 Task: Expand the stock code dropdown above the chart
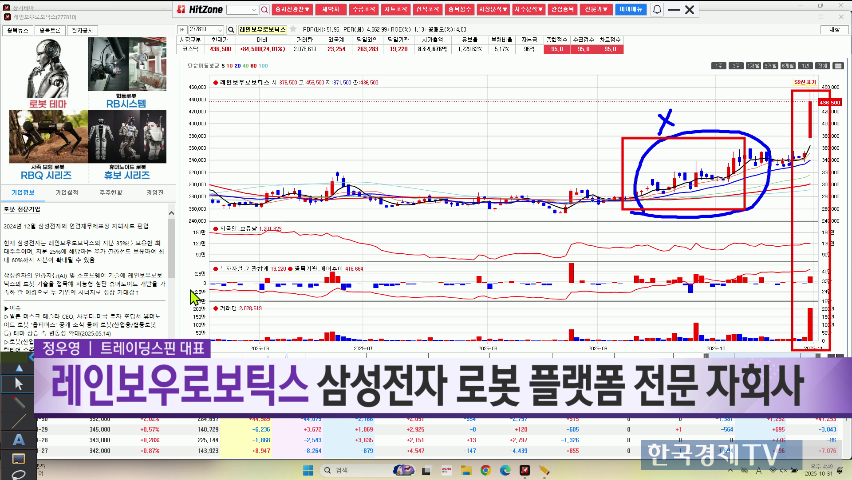click(x=222, y=30)
